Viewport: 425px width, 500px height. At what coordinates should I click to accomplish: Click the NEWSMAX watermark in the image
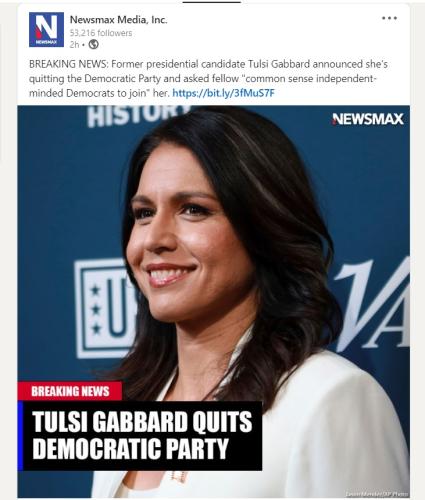point(368,119)
